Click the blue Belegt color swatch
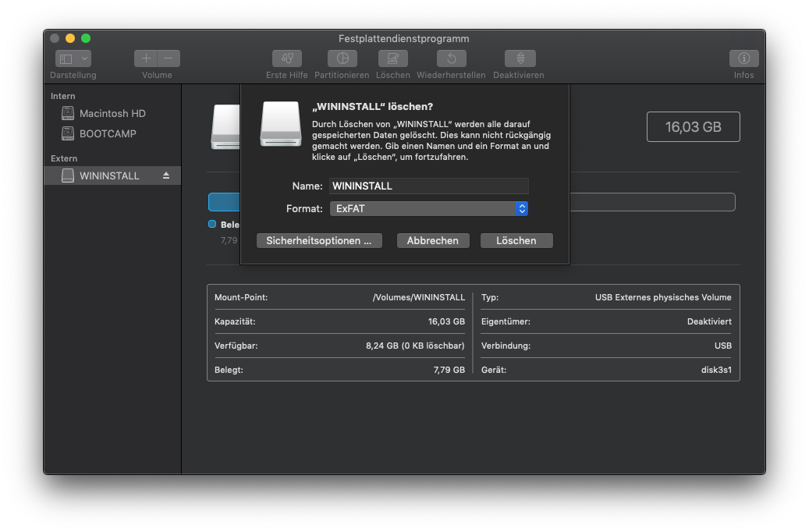 pyautogui.click(x=212, y=224)
